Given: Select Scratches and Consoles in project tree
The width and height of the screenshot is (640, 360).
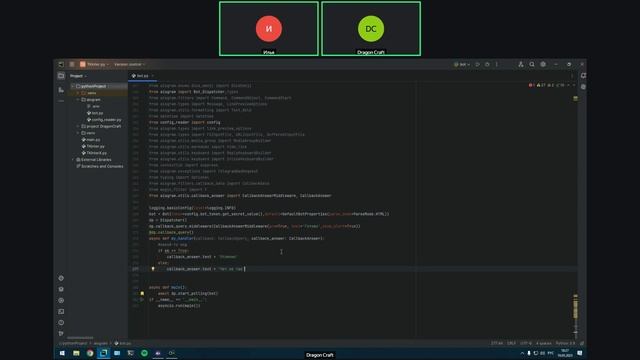Looking at the screenshot, I should point(100,166).
